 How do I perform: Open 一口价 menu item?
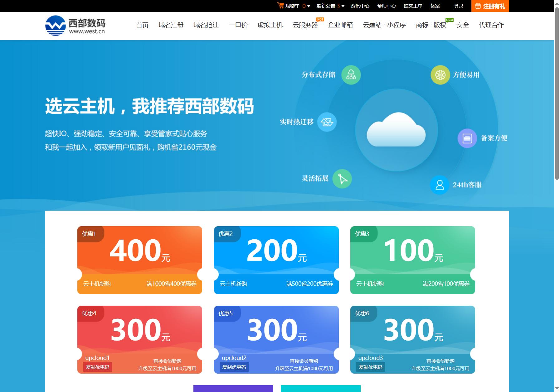(x=238, y=25)
